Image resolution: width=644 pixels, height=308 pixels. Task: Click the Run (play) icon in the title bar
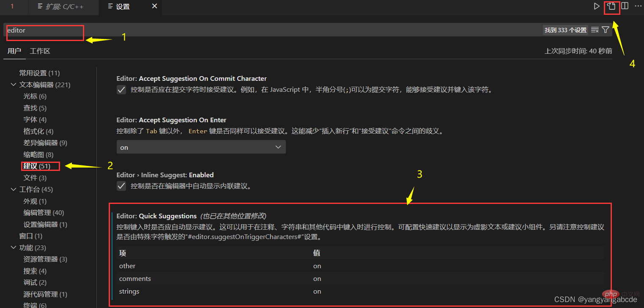(x=597, y=6)
